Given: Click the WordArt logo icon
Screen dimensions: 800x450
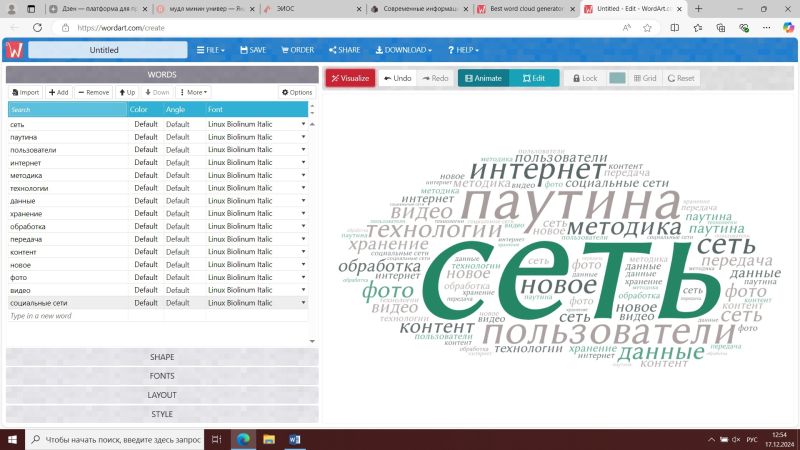Looking at the screenshot, I should [x=15, y=49].
